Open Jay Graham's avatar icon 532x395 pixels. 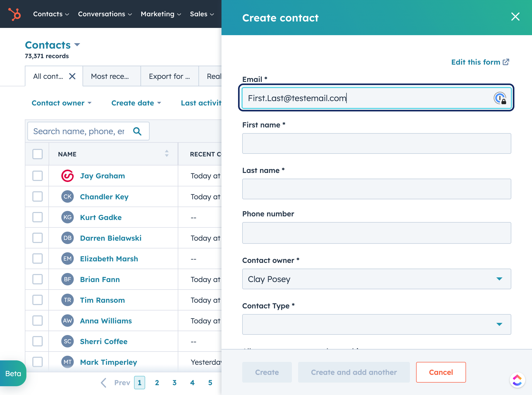click(x=68, y=176)
